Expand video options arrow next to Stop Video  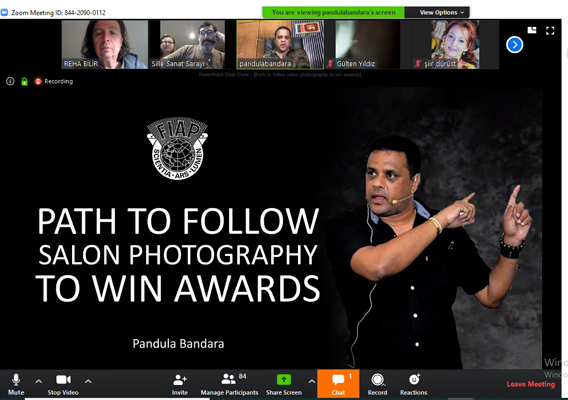pyautogui.click(x=88, y=381)
